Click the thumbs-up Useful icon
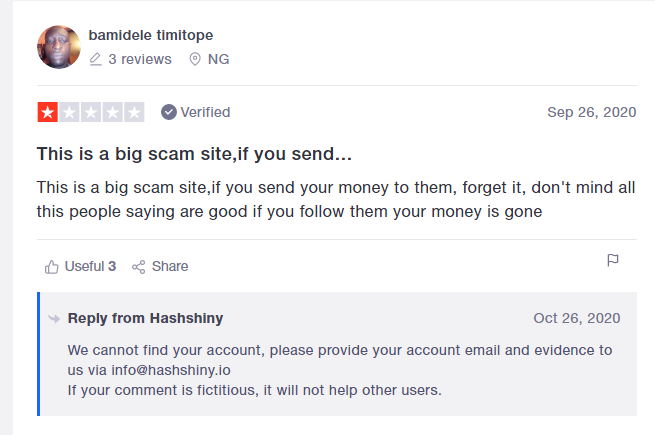The image size is (655, 435). [52, 267]
